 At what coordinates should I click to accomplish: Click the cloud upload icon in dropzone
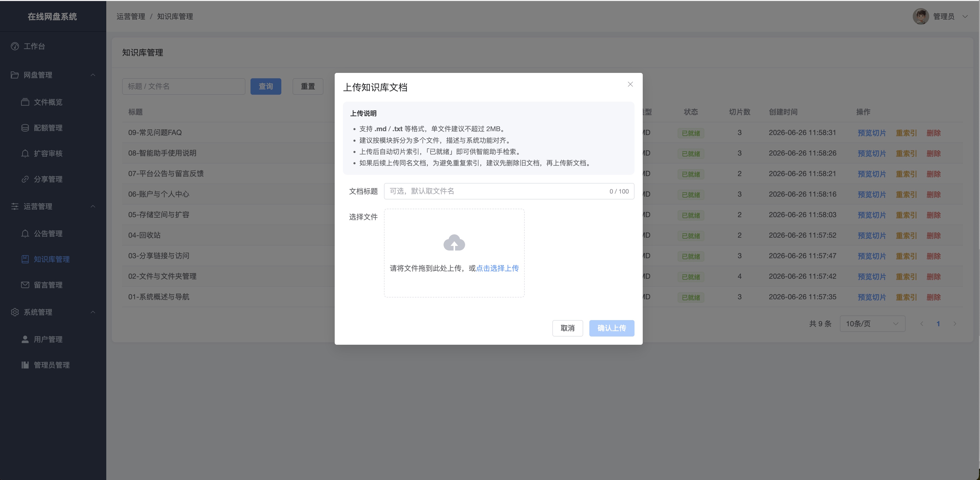tap(454, 243)
